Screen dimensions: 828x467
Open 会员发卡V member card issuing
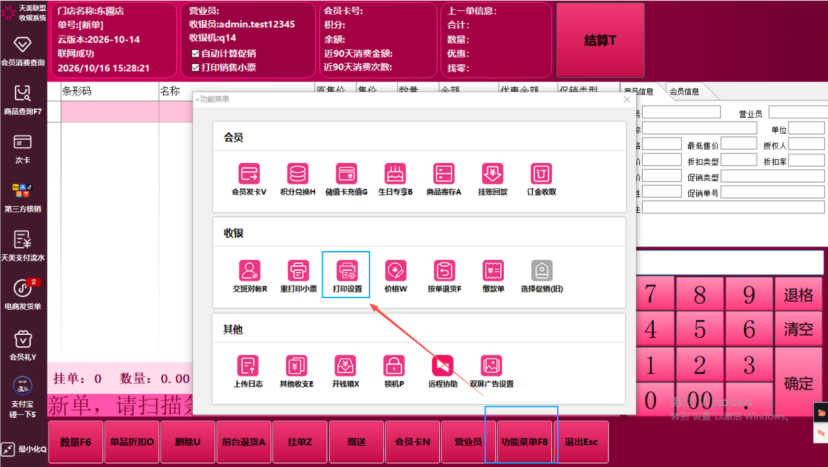(249, 180)
